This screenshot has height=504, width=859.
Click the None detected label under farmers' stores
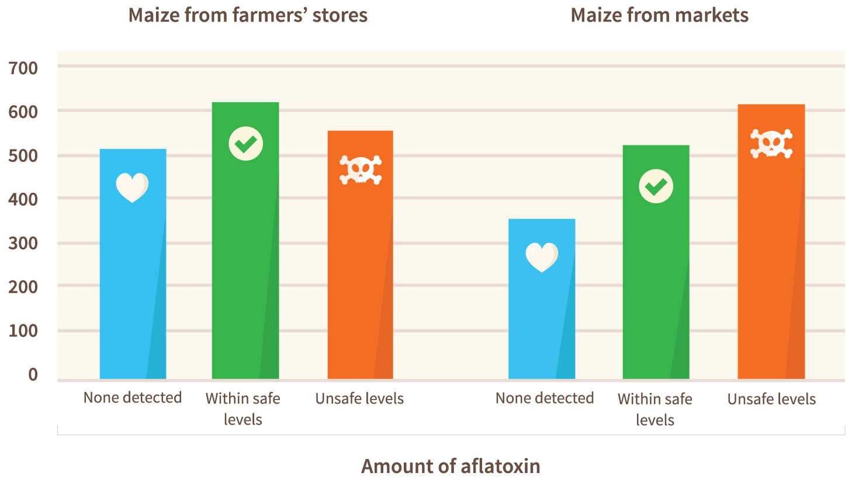click(133, 398)
